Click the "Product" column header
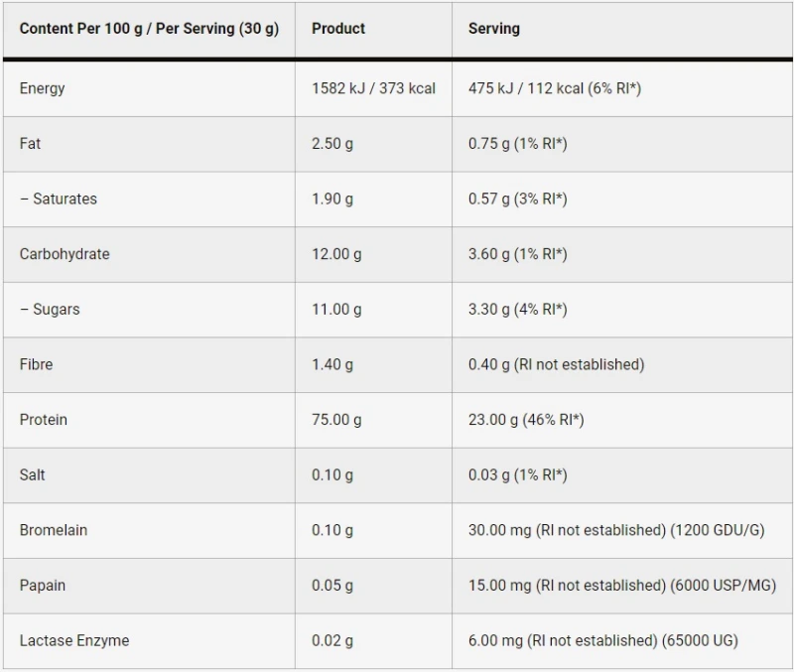794x672 pixels. (338, 29)
